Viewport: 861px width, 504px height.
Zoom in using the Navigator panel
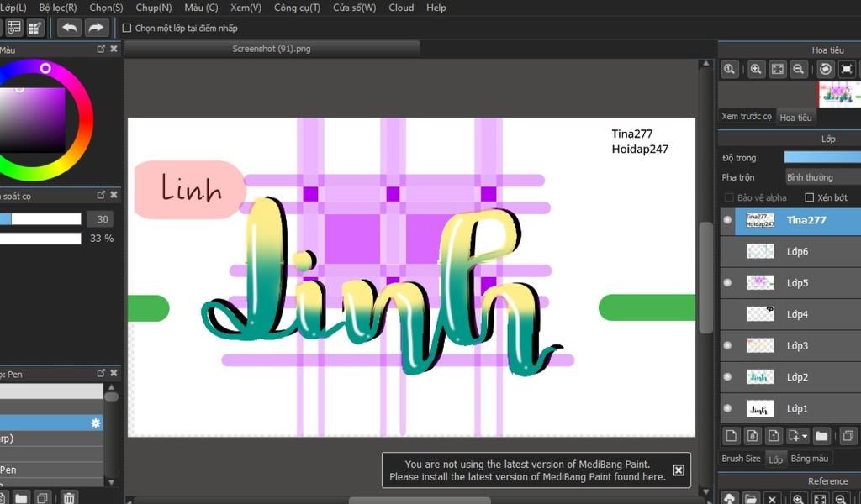(x=756, y=69)
